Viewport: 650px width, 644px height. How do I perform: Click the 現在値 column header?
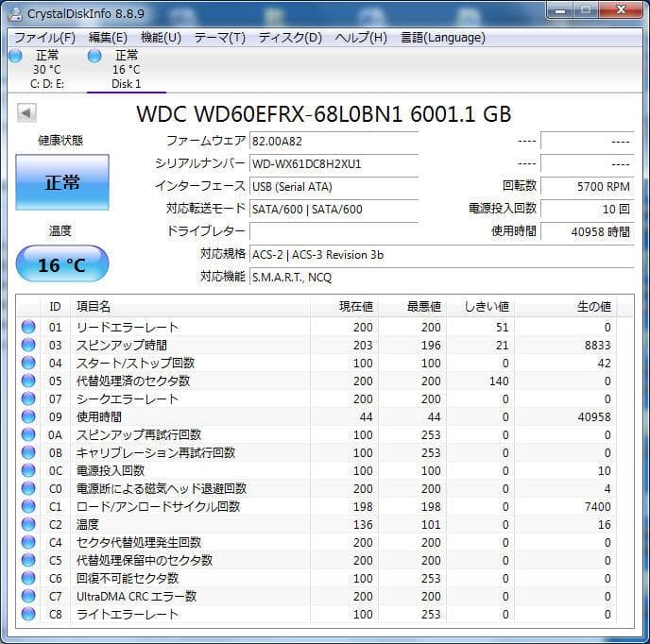point(344,307)
